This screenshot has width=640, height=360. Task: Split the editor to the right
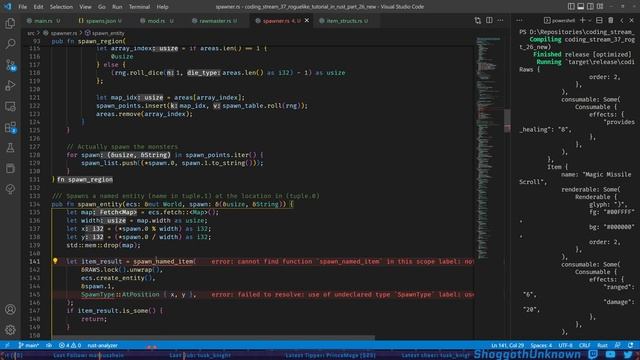[x=489, y=20]
